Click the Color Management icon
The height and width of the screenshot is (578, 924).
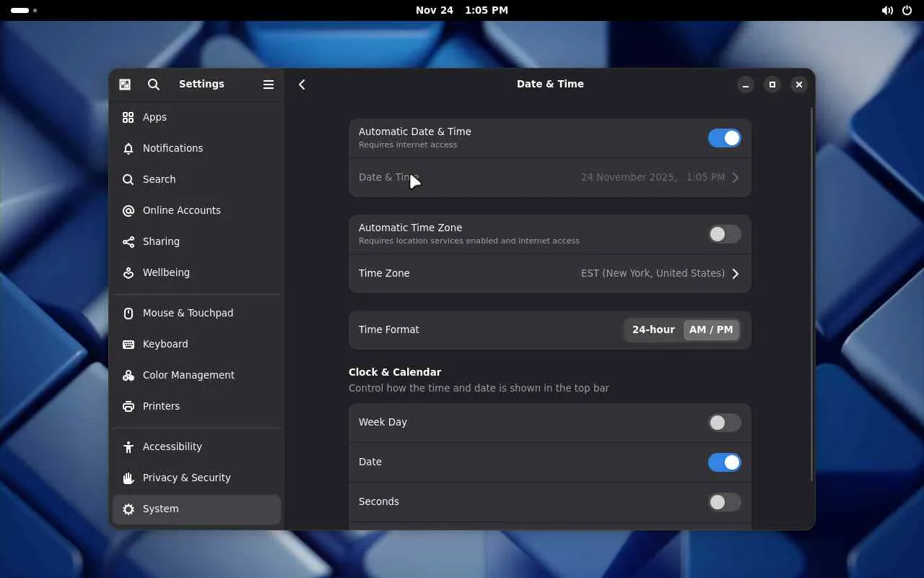click(x=128, y=375)
